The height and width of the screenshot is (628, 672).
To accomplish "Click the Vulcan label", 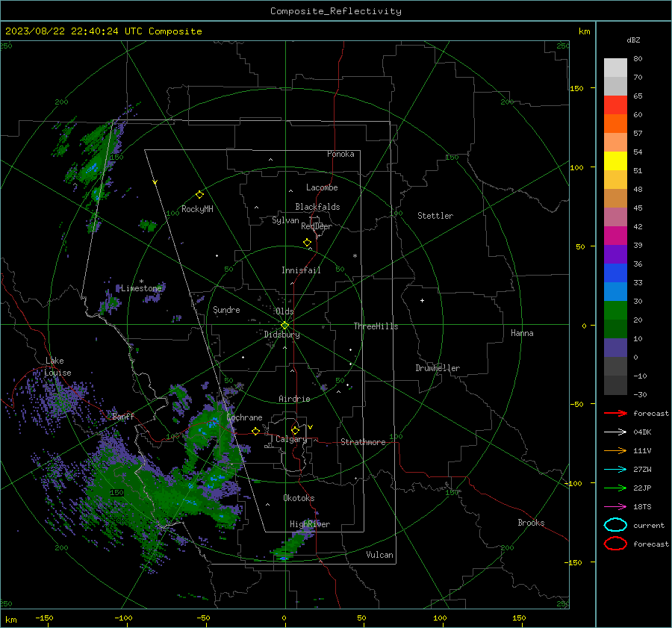I will click(x=379, y=555).
